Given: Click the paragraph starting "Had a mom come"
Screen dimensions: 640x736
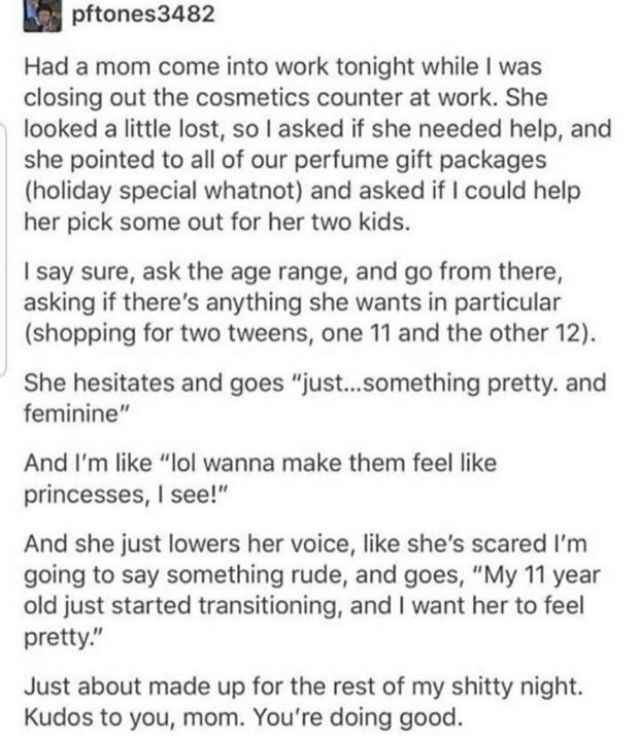Looking at the screenshot, I should [317, 144].
